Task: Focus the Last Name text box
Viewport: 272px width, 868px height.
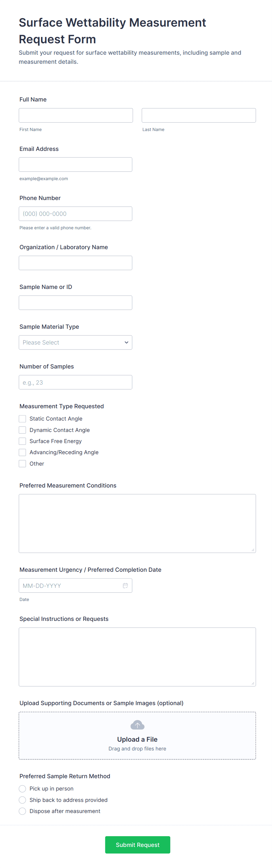Action: 199,115
